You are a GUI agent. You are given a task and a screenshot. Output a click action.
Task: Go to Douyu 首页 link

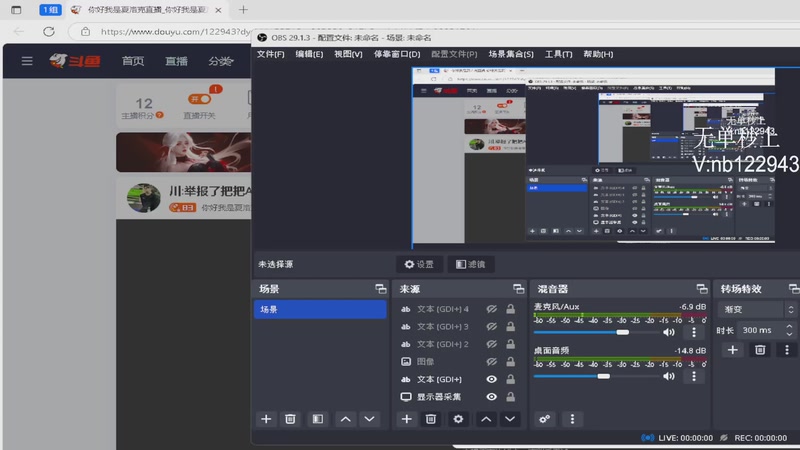(x=133, y=61)
